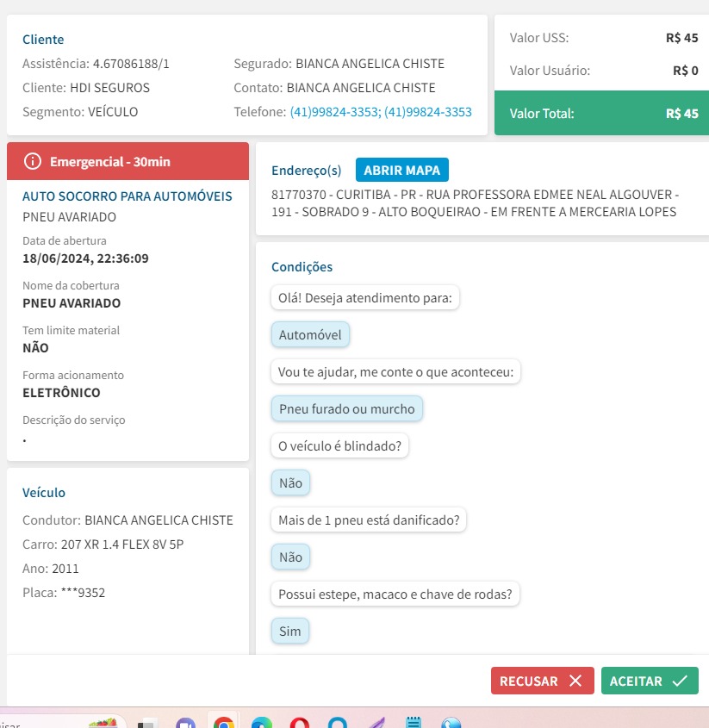Click the 'AUTO SOCORRO PARA AUTOMÓVEIS' heading
Image resolution: width=709 pixels, height=728 pixels.
pos(127,196)
